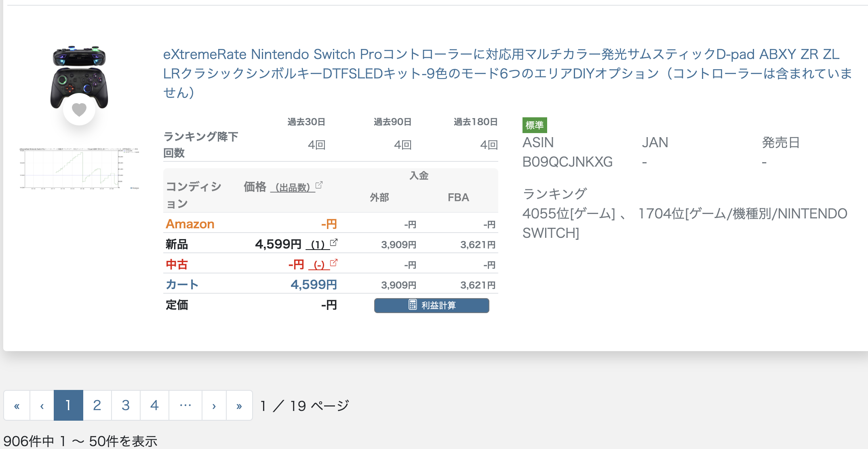Click the 利益計算 profit calculator button
The width and height of the screenshot is (868, 449).
[432, 305]
